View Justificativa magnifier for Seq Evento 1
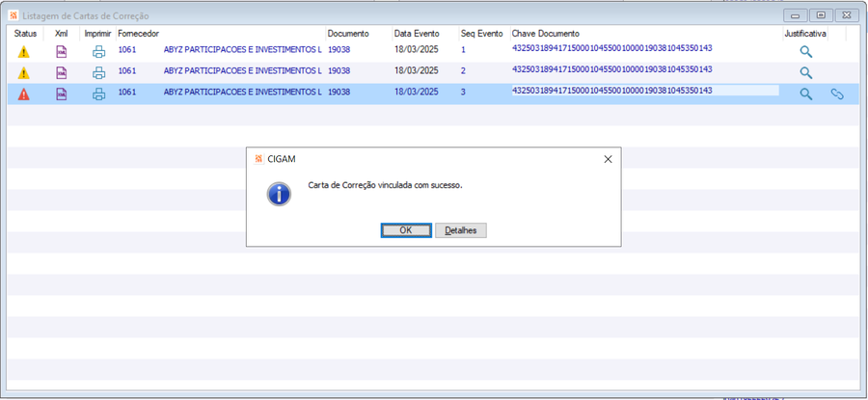The height and width of the screenshot is (400, 868). (806, 52)
